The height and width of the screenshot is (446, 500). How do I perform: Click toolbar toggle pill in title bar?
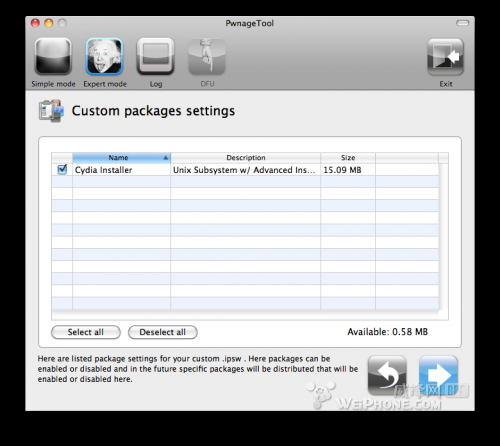(x=462, y=23)
